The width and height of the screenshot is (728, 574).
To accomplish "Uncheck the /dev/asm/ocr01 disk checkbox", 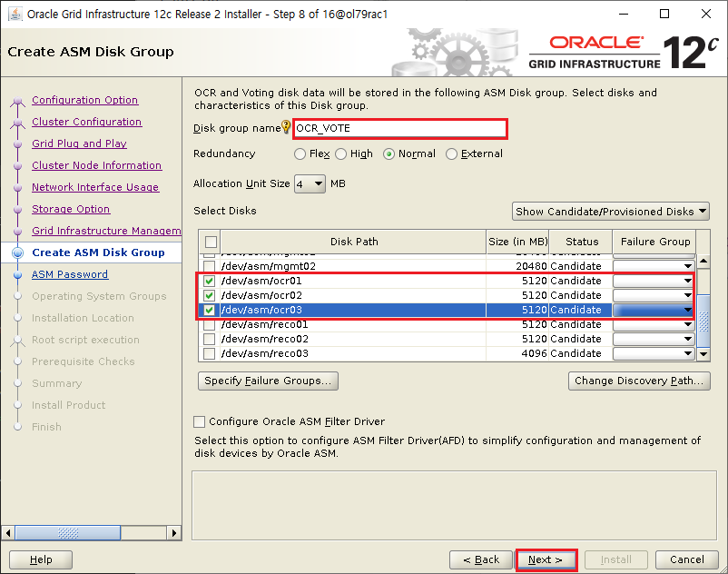I will coord(210,281).
